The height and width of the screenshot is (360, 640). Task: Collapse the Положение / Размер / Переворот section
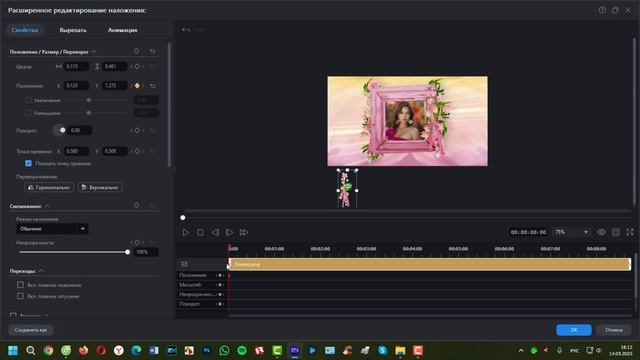(x=94, y=51)
